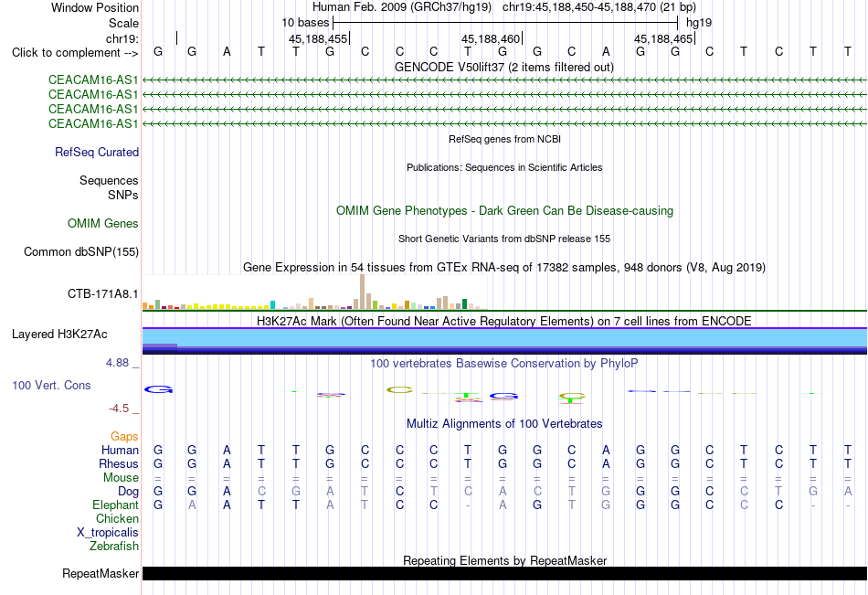Image resolution: width=868 pixels, height=595 pixels.
Task: Click the Window Position label
Action: (x=95, y=7)
